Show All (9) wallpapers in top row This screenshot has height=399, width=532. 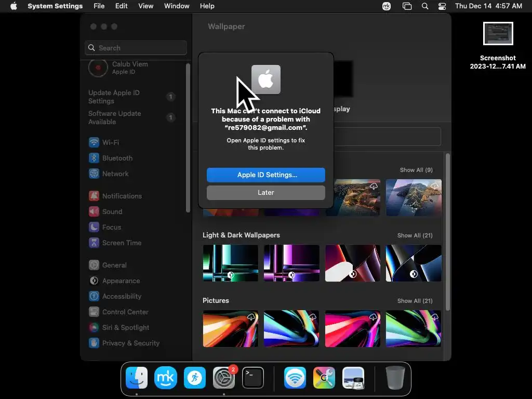tap(416, 170)
